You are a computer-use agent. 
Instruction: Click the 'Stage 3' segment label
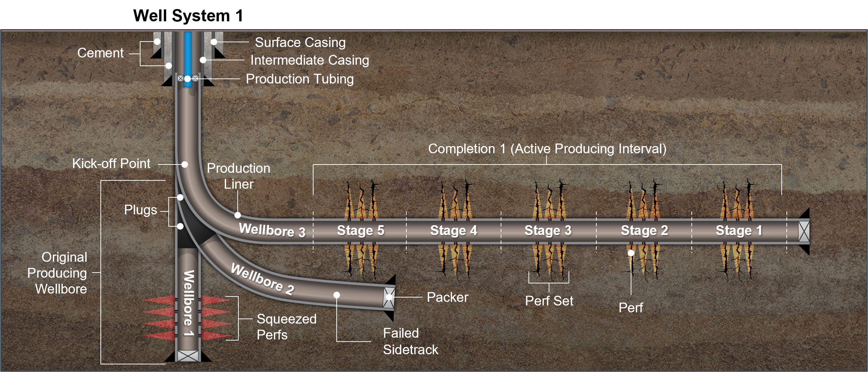[548, 230]
